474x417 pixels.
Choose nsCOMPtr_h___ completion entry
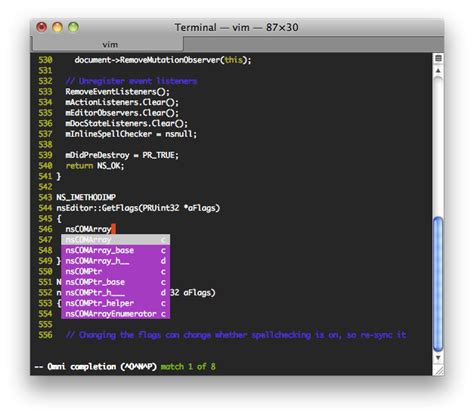pyautogui.click(x=115, y=293)
